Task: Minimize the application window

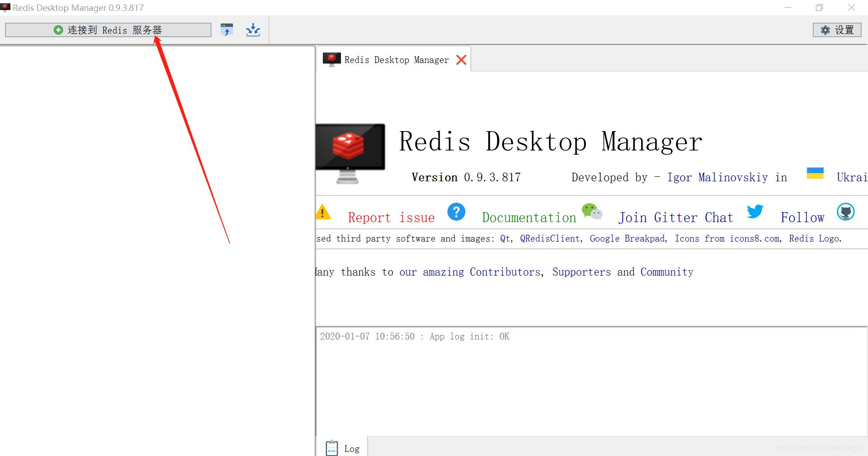Action: point(788,8)
